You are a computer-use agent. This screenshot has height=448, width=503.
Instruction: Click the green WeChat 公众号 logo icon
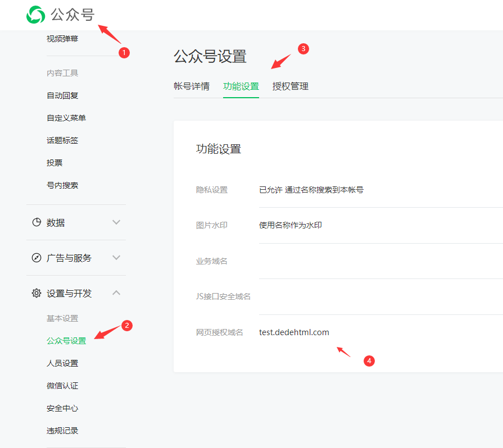(x=36, y=15)
